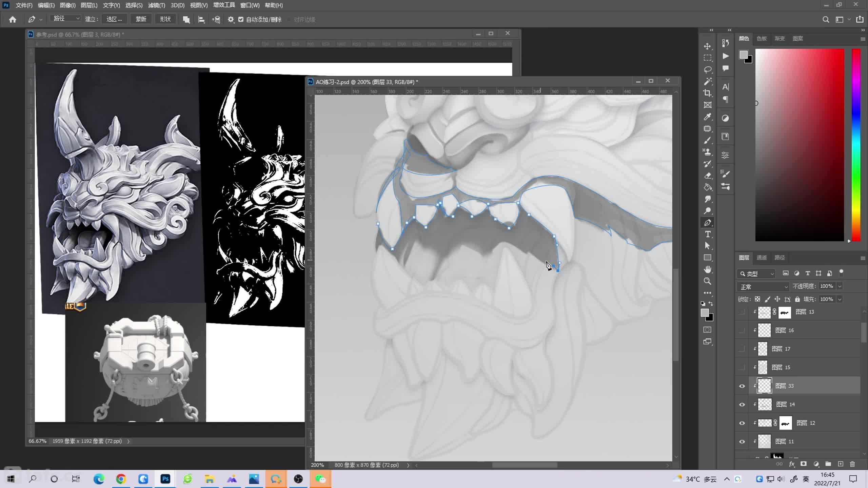Hide layer 图层 11

point(742,442)
